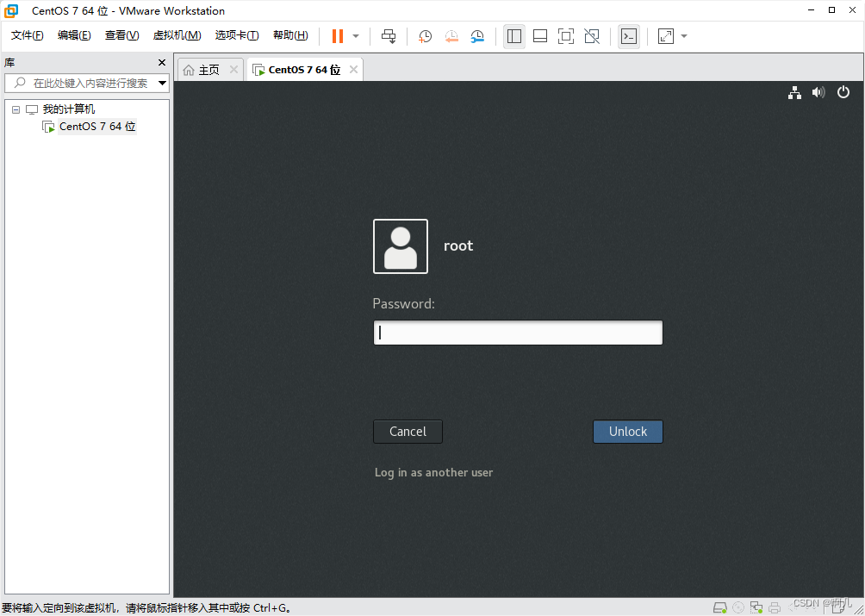The height and width of the screenshot is (616, 865).
Task: Select CentOS 7 64 位 in the library tree
Action: click(x=97, y=127)
